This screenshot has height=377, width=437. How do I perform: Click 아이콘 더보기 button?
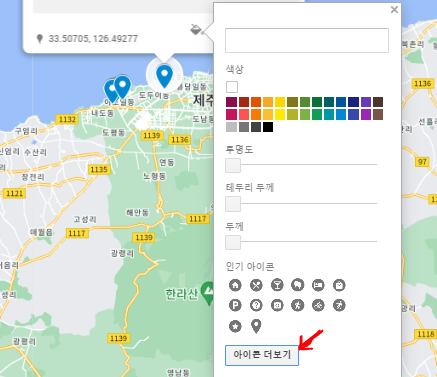tap(262, 355)
